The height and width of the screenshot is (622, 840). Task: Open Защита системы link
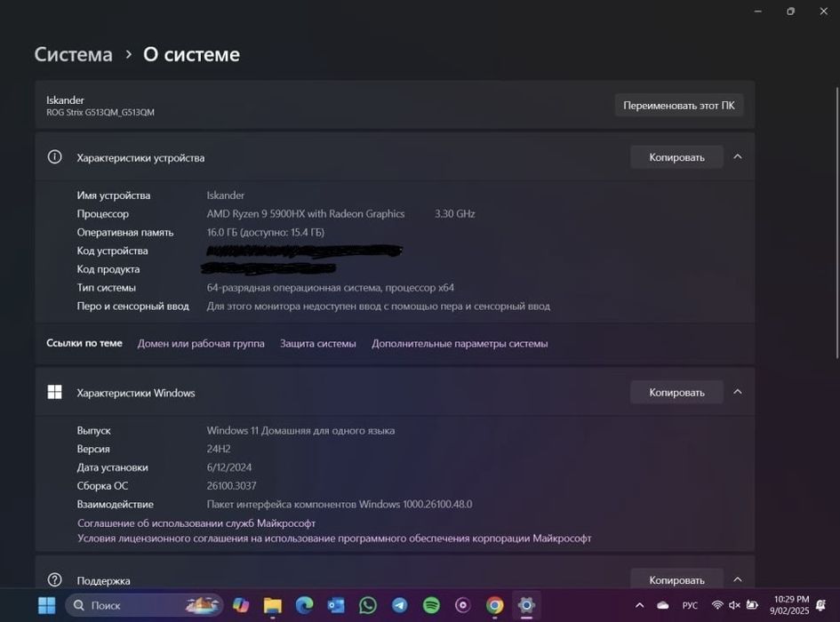(317, 343)
